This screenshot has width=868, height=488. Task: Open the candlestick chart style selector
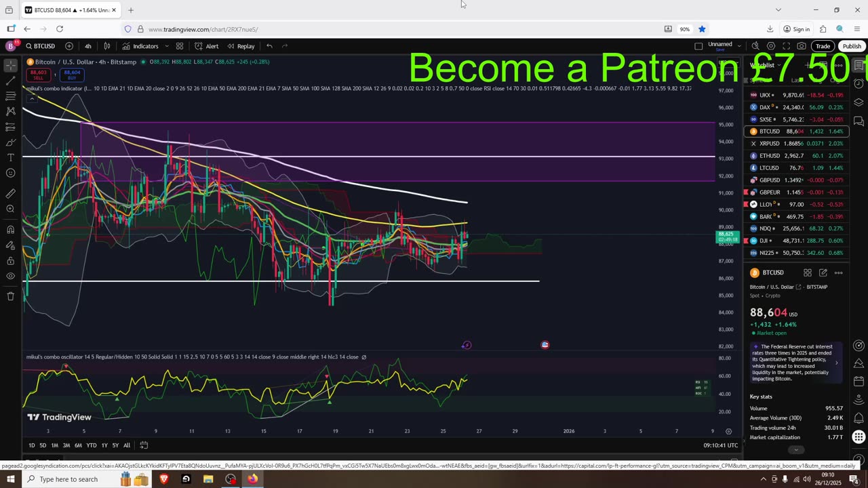106,46
